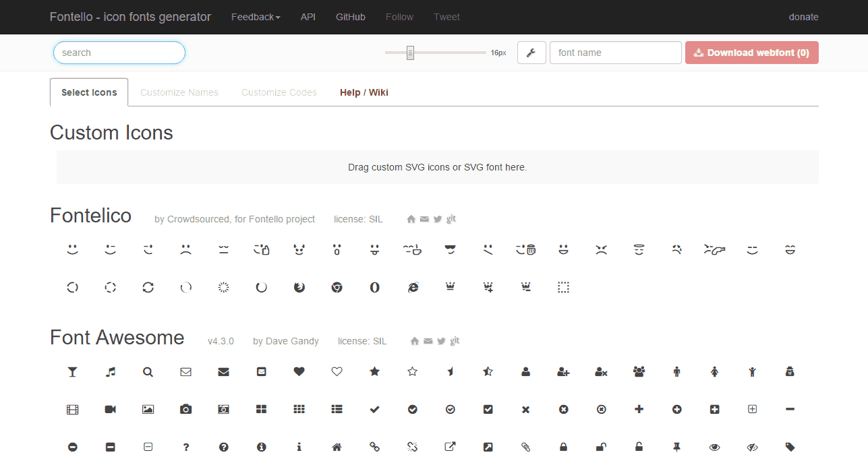This screenshot has height=465, width=868.
Task: Open the wrench settings menu
Action: click(x=531, y=53)
